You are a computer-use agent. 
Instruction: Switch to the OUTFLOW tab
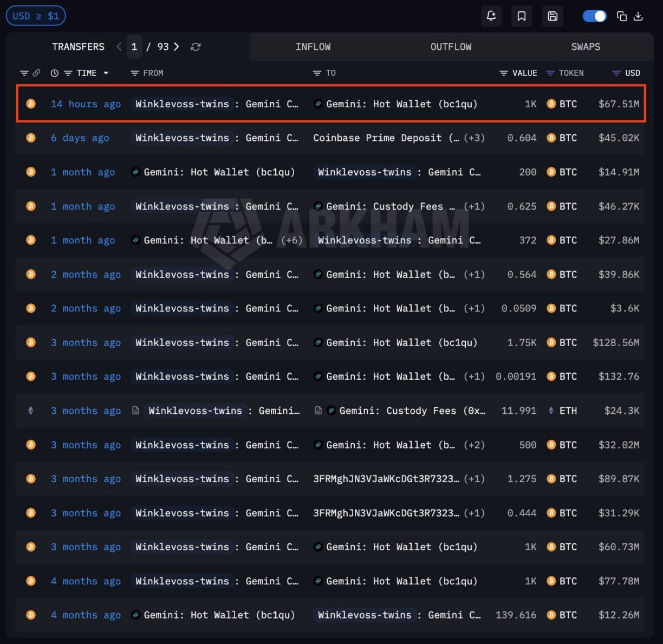(451, 47)
